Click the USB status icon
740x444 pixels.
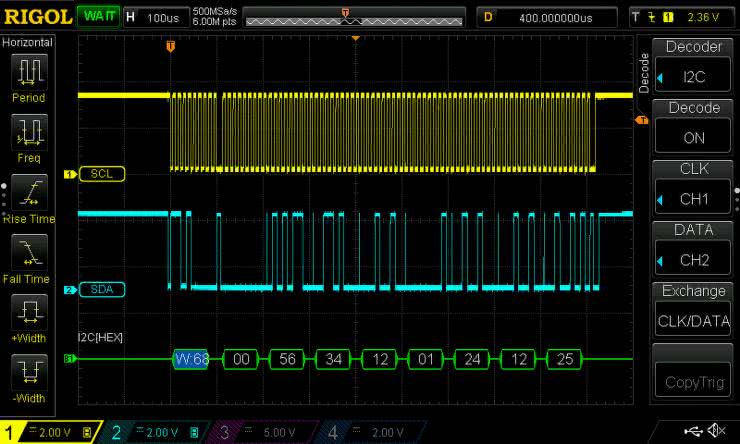[693, 431]
